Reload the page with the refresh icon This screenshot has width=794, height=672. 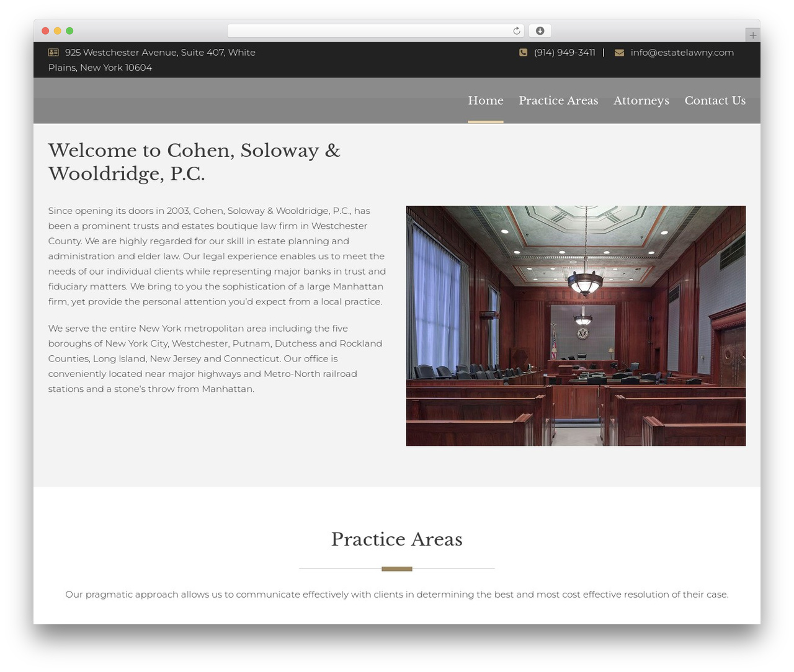[x=516, y=31]
